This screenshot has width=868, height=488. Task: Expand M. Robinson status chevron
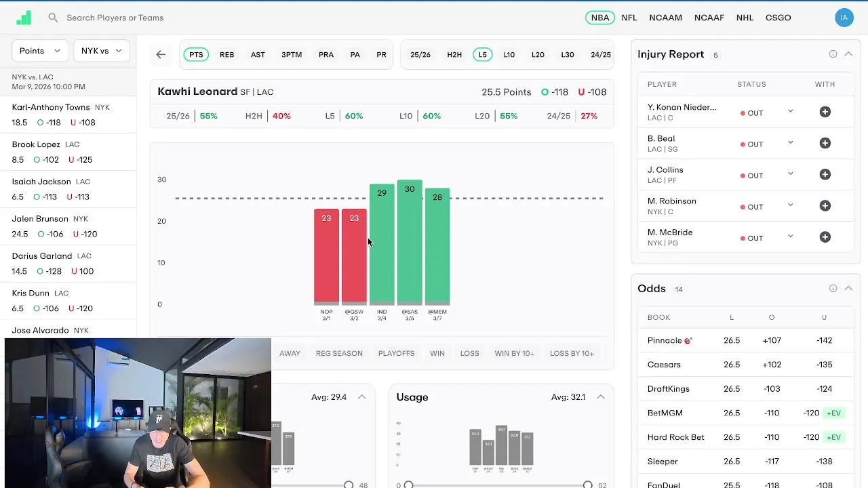click(790, 205)
